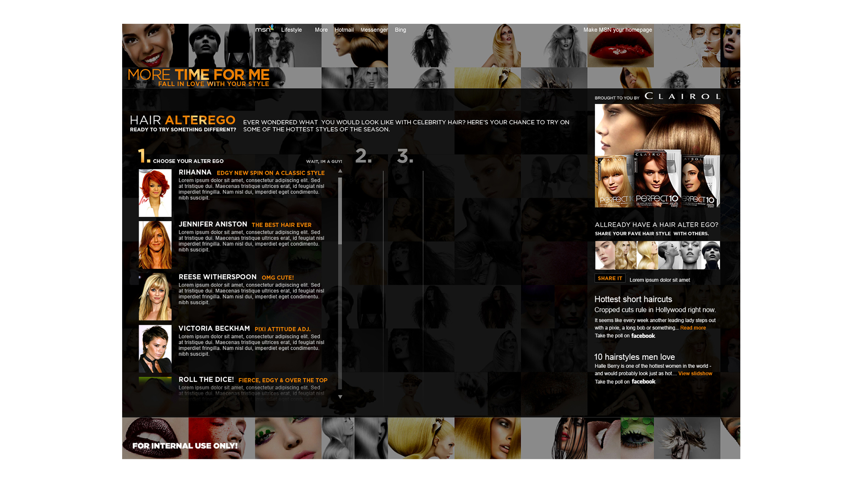862x504 pixels.
Task: Click the More Time For Me logo
Action: (x=198, y=77)
